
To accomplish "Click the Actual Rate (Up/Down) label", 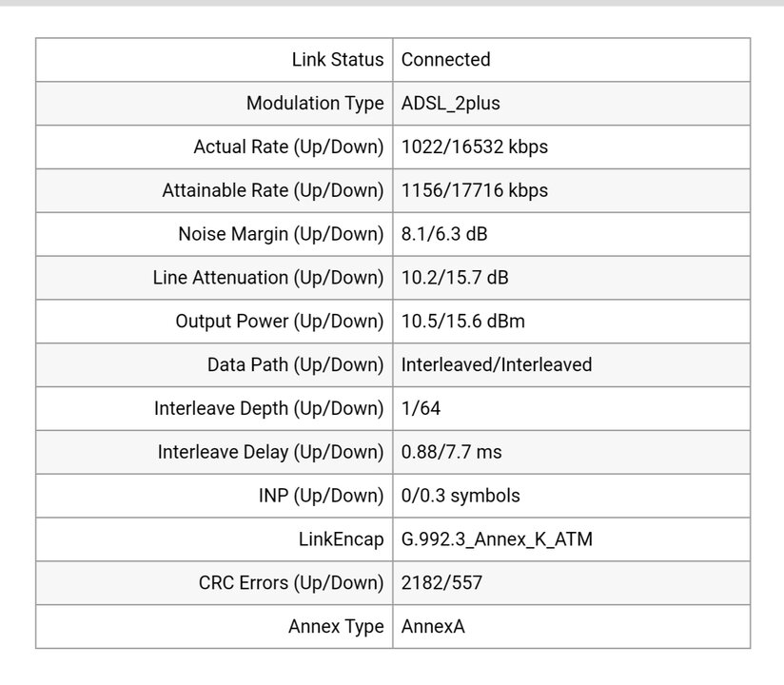I will tap(288, 147).
